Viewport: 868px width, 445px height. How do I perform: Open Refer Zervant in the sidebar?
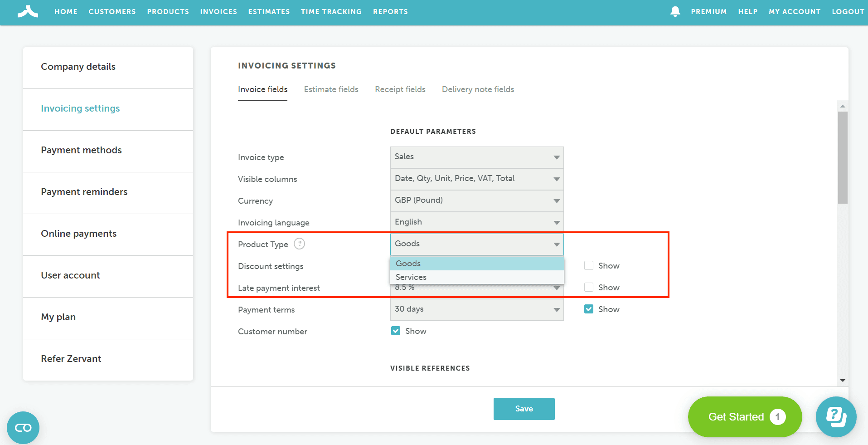pyautogui.click(x=108, y=359)
